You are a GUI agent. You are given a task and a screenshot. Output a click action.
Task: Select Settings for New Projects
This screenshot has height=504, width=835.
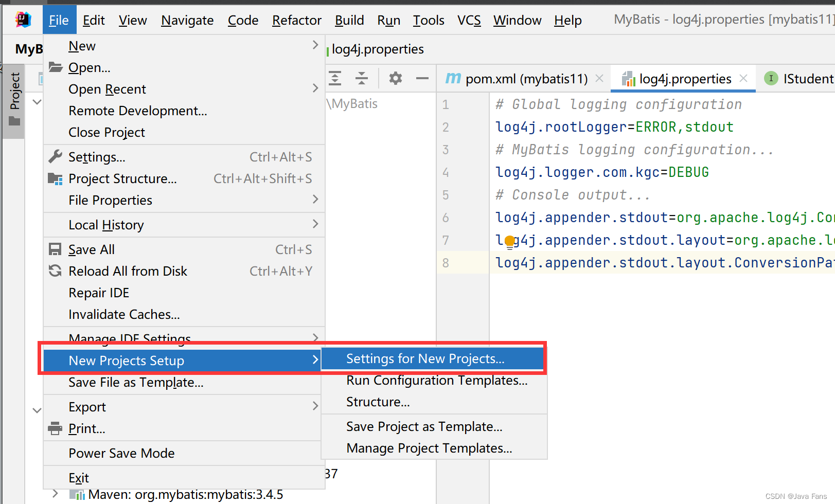[x=433, y=358]
